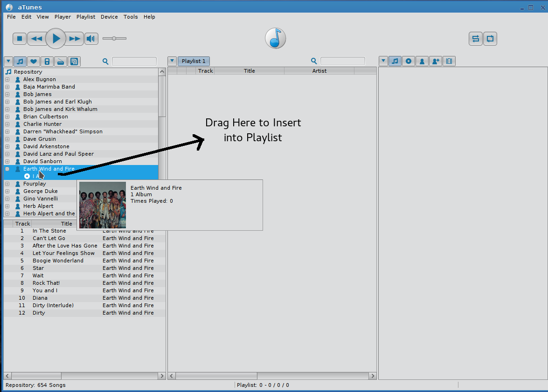Image resolution: width=548 pixels, height=392 pixels.
Task: Click the Stop playback button
Action: [20, 39]
